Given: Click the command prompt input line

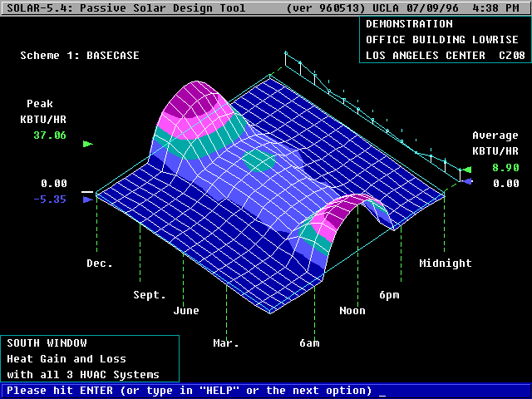Looking at the screenshot, I should coord(266,391).
